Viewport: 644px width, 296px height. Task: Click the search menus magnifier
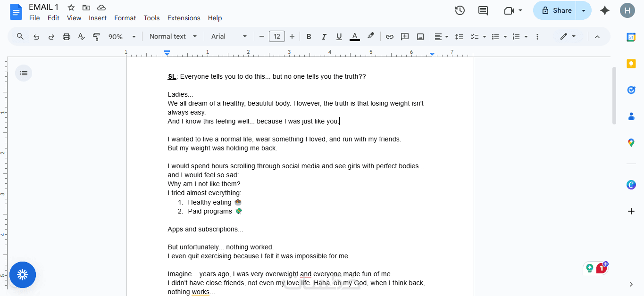click(20, 36)
